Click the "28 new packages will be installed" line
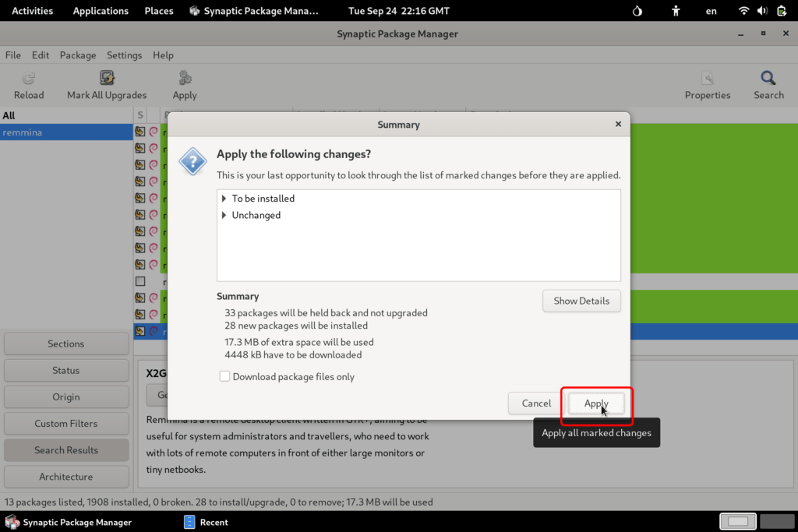 pyautogui.click(x=296, y=326)
